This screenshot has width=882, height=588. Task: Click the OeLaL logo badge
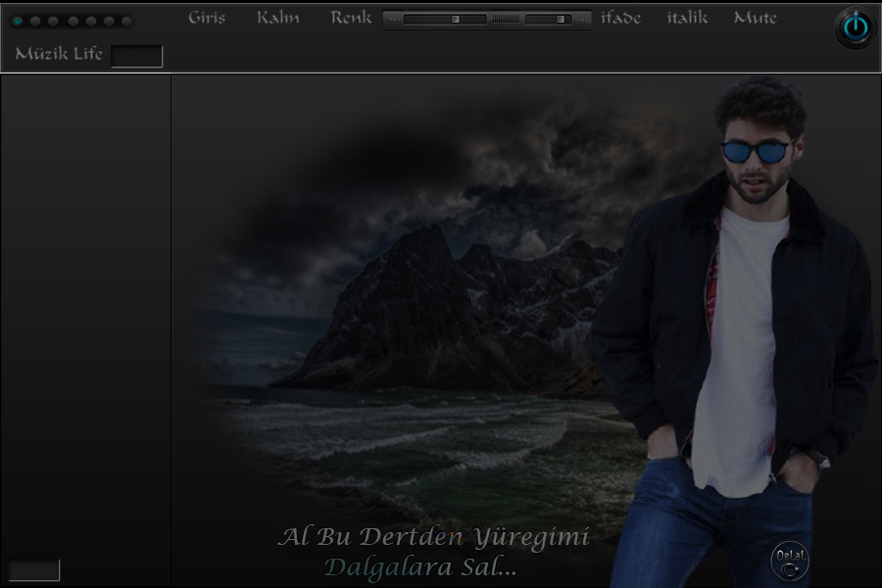(791, 560)
